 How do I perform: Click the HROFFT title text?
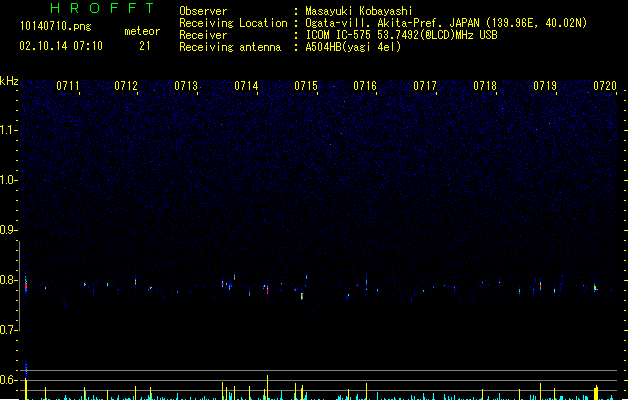pyautogui.click(x=102, y=8)
